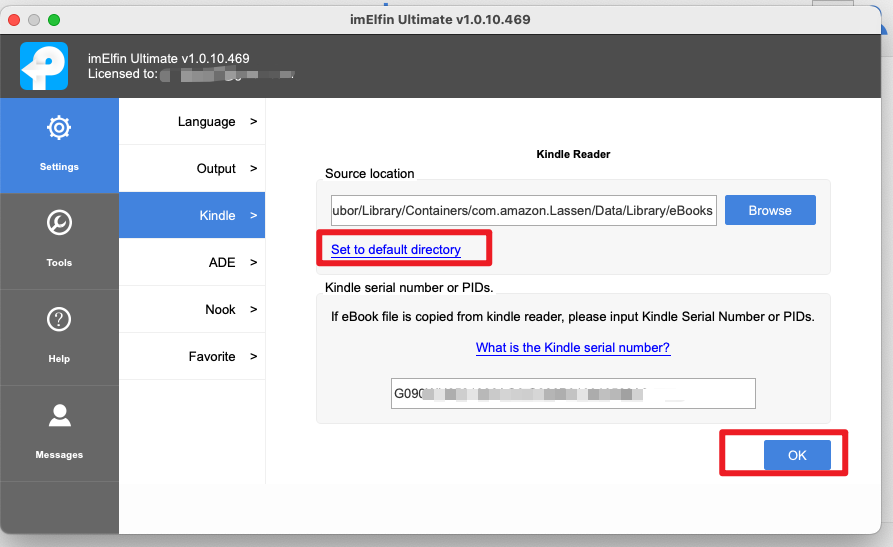The width and height of the screenshot is (893, 547).
Task: Select the Nook settings category
Action: click(x=192, y=309)
